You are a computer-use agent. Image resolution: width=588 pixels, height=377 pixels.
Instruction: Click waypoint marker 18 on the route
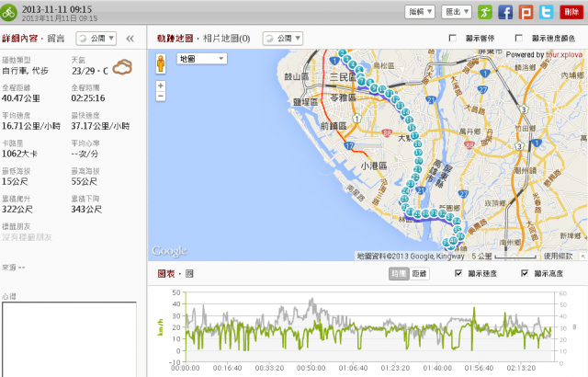tap(417, 143)
